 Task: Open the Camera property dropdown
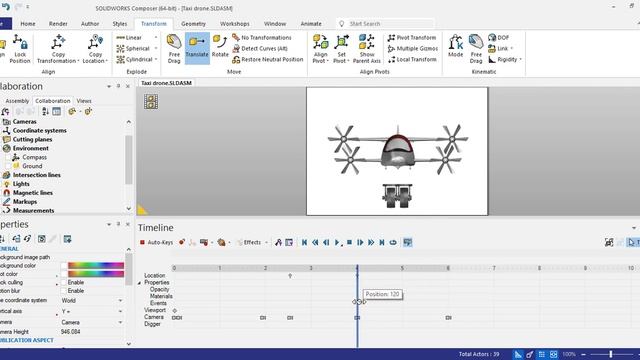point(120,322)
